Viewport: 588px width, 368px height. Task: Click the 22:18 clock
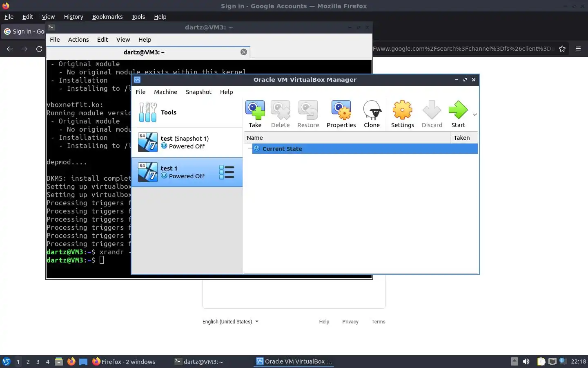point(578,361)
